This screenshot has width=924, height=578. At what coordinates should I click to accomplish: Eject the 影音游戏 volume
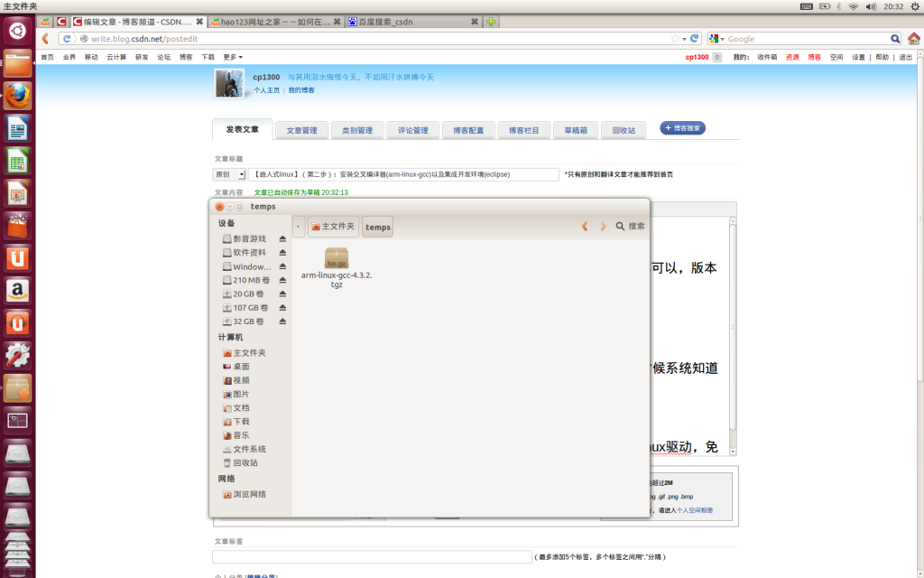282,238
